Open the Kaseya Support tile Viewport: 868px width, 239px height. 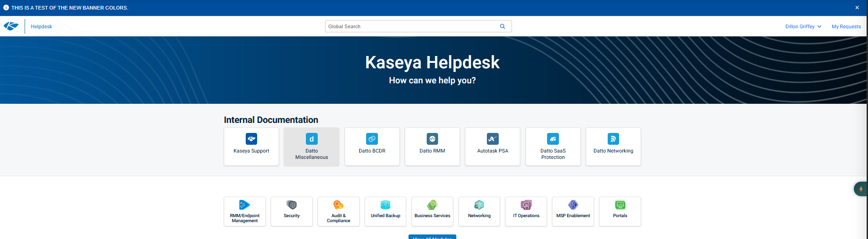point(251,146)
